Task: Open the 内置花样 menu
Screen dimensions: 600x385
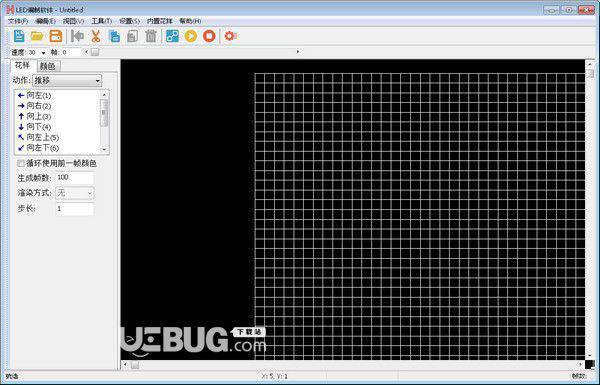Action: 160,21
